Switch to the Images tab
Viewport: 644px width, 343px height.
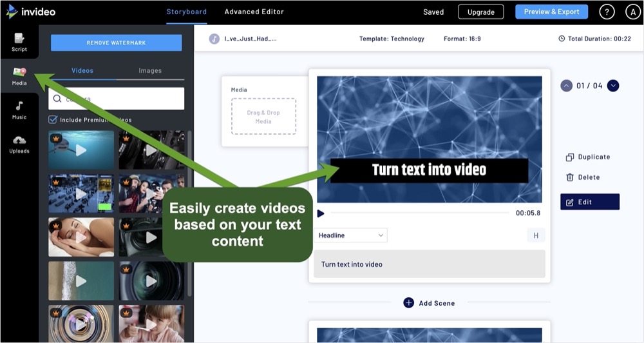tap(150, 70)
